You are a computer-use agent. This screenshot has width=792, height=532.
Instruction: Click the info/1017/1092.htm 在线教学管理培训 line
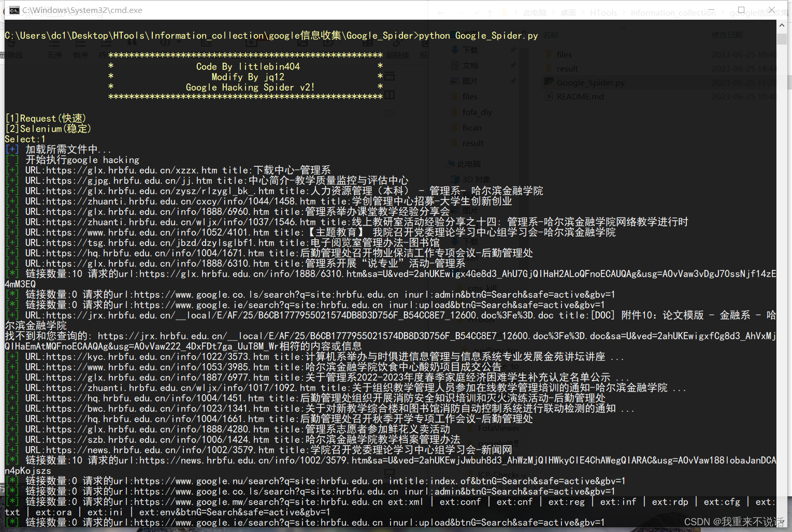pyautogui.click(x=345, y=387)
